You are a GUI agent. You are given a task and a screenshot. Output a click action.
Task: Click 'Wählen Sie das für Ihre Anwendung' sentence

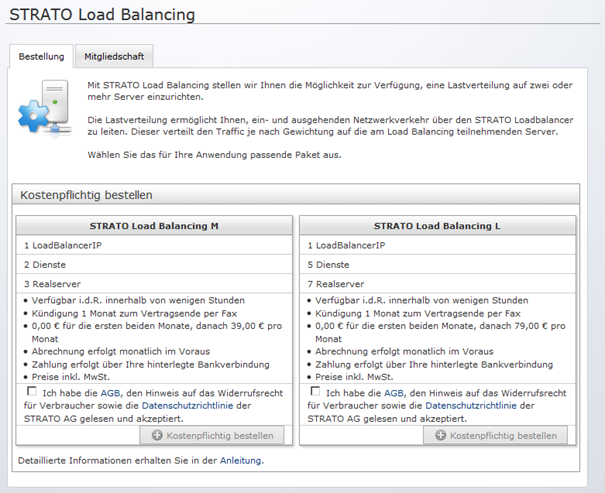pos(214,155)
